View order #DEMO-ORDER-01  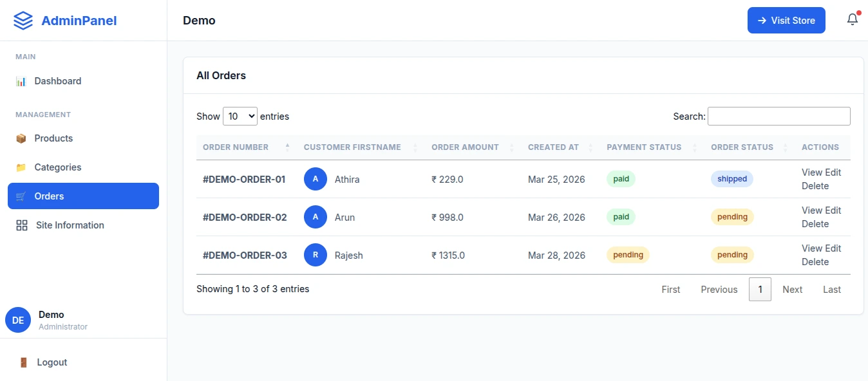811,172
